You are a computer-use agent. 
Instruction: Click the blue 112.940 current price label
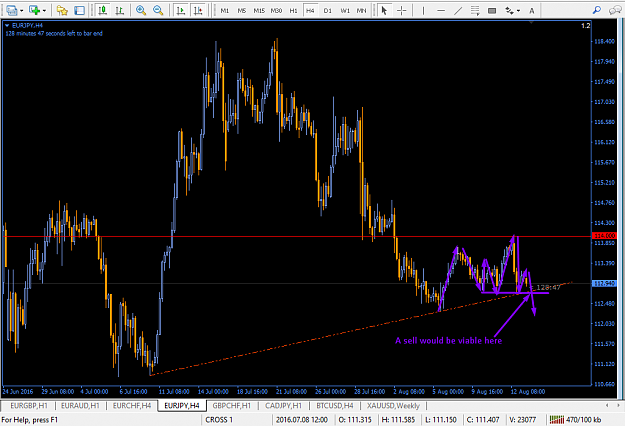tap(604, 283)
